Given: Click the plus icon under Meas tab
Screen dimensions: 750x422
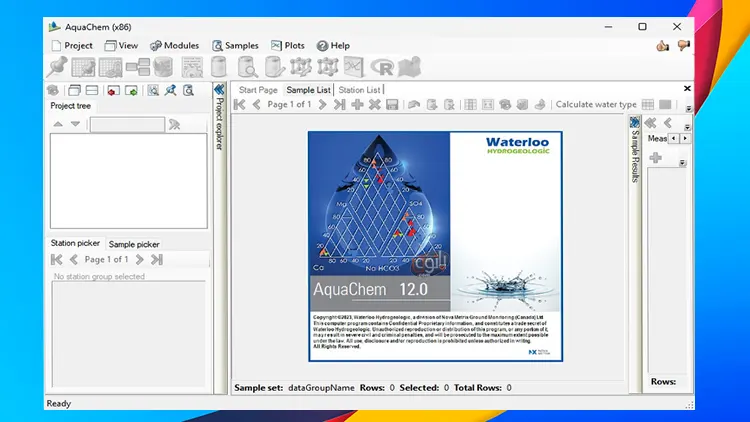Looking at the screenshot, I should pos(656,158).
